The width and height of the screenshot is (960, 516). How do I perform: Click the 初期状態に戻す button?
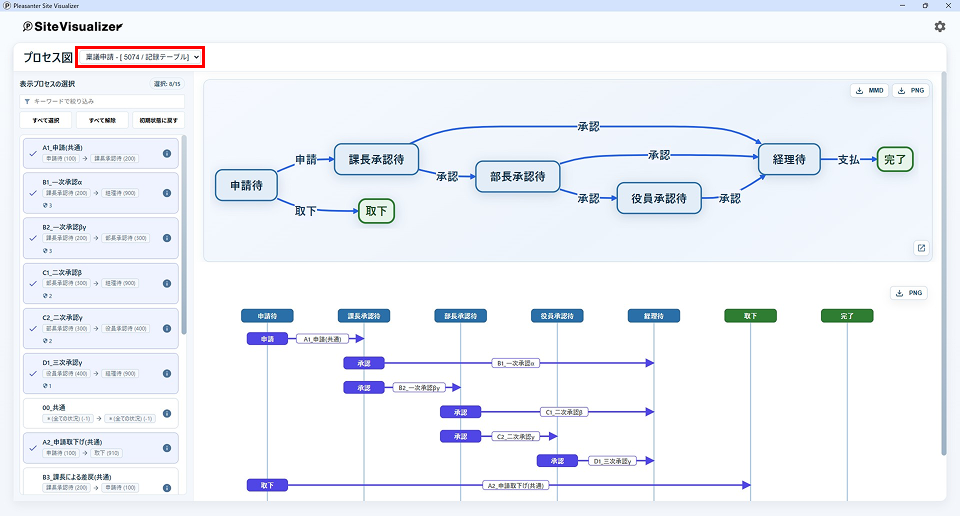(x=158, y=121)
